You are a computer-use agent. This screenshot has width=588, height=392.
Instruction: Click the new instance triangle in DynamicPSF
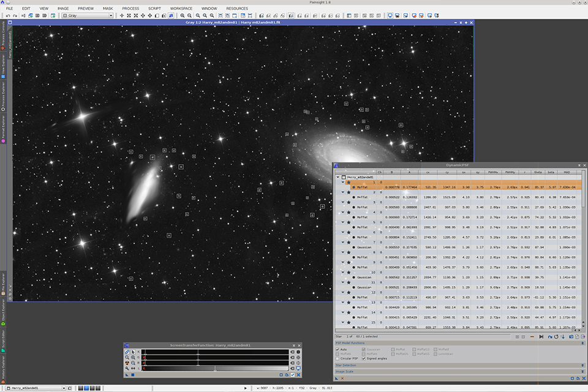[336, 379]
